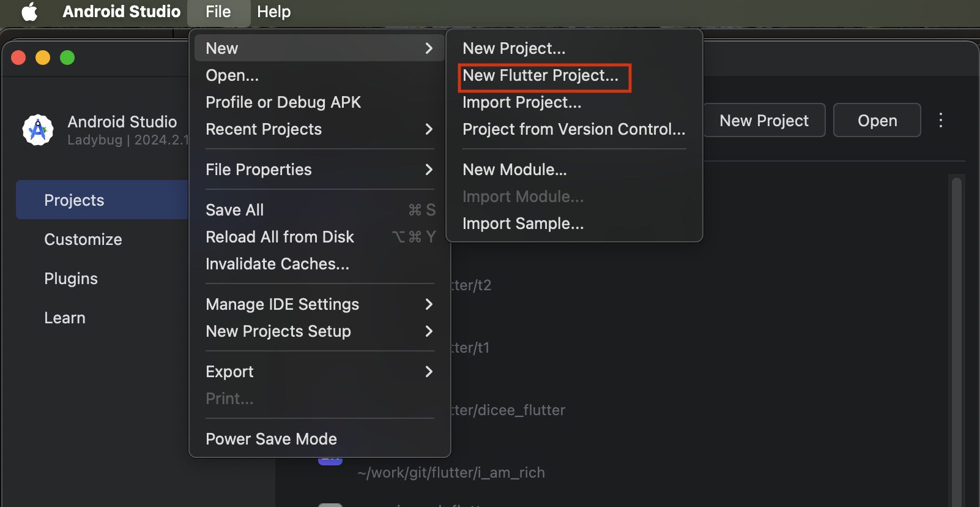980x507 pixels.
Task: Expand the Recent Projects submenu
Action: (428, 129)
